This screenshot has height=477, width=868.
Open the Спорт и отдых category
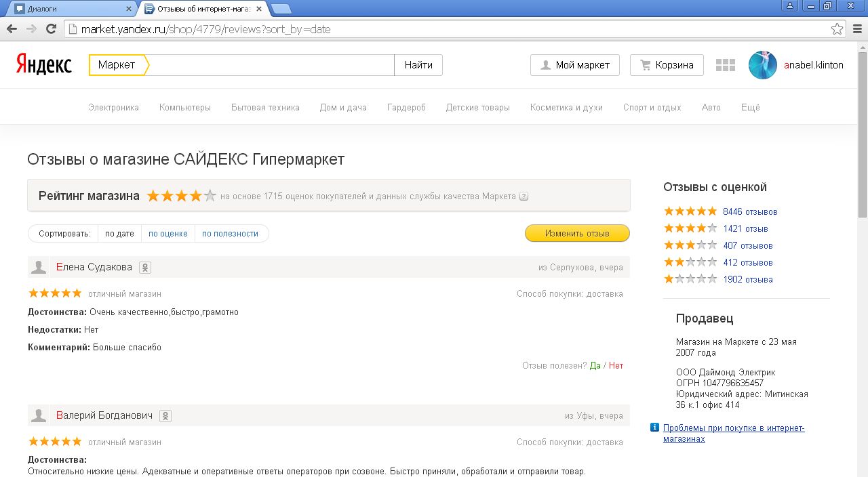click(x=652, y=107)
